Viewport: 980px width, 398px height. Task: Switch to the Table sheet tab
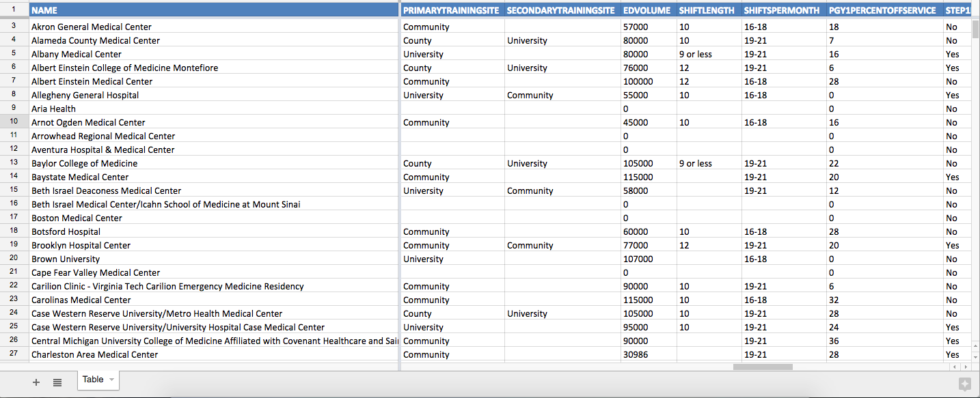[93, 380]
